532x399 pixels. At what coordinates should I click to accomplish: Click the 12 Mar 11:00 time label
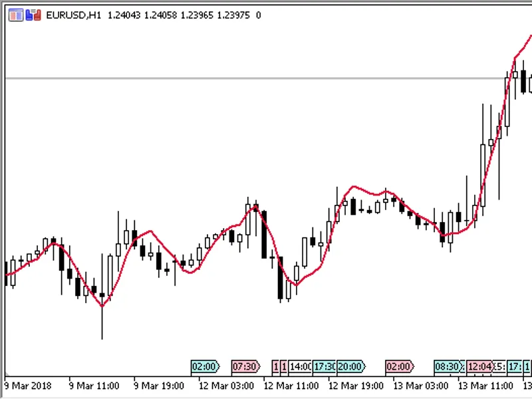[291, 386]
